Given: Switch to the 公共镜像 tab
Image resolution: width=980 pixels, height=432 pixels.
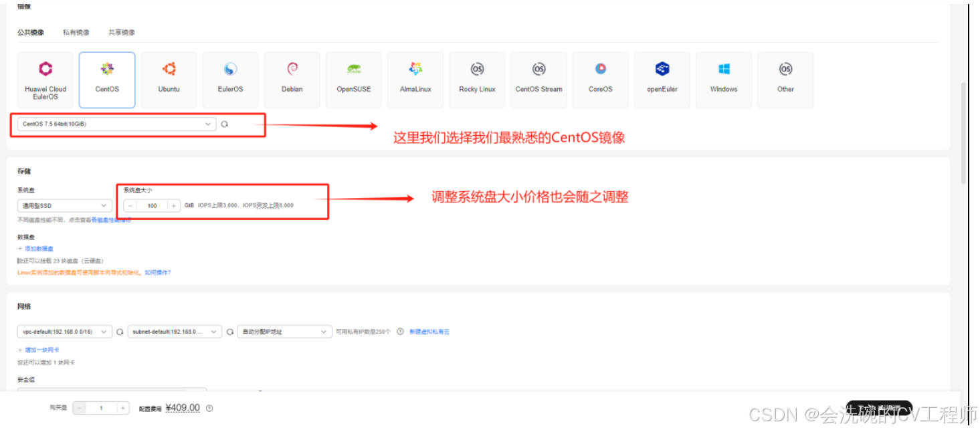Looking at the screenshot, I should coord(31,32).
